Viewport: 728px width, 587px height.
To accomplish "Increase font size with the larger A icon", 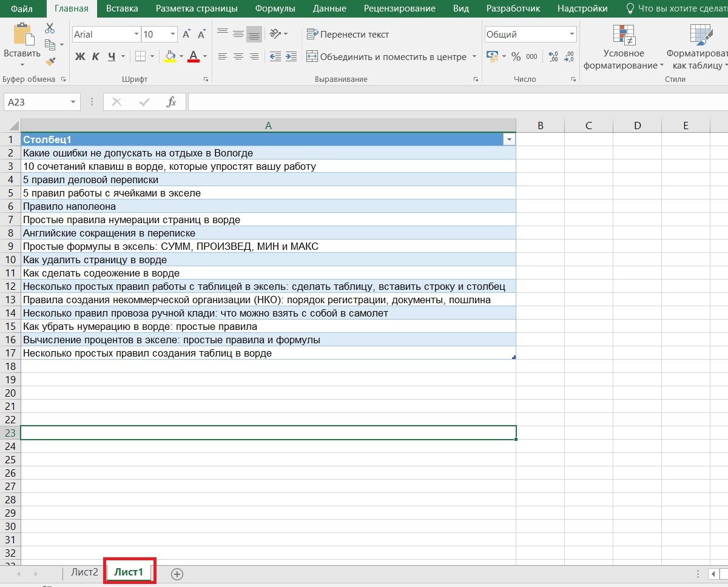I will (x=187, y=35).
